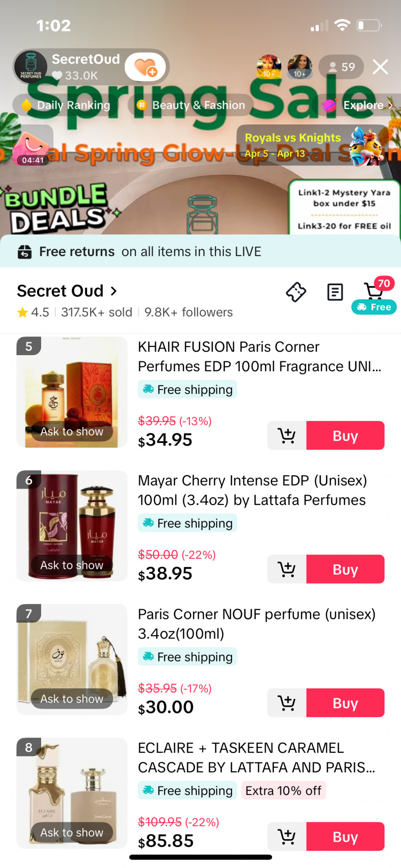401x868 pixels.
Task: Add KHAIR FUSION perfume to cart
Action: (287, 435)
